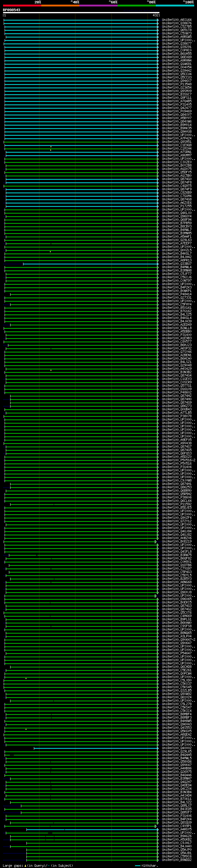Click hit label UniRef100_O16109
The width and height of the screenshot is (197, 868).
point(176,389)
